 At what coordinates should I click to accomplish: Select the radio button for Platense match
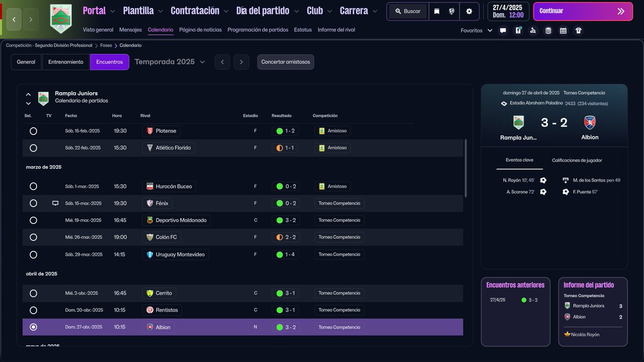tap(33, 131)
